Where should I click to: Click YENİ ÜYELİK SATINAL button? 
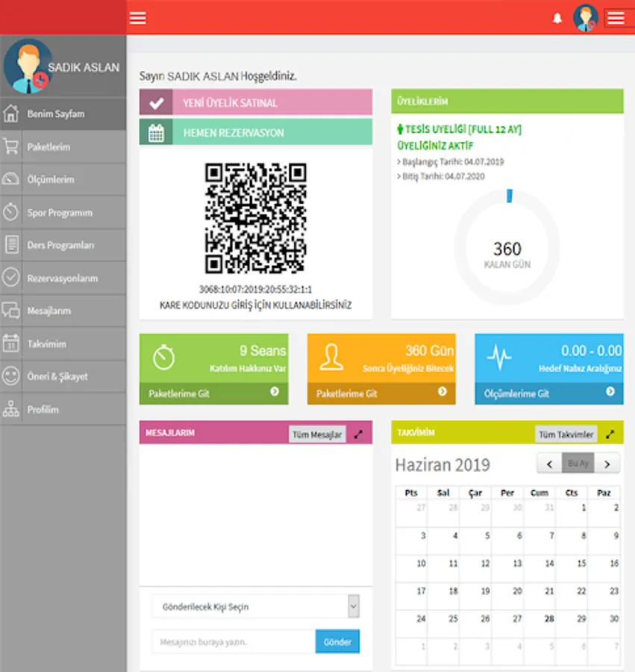(x=256, y=102)
